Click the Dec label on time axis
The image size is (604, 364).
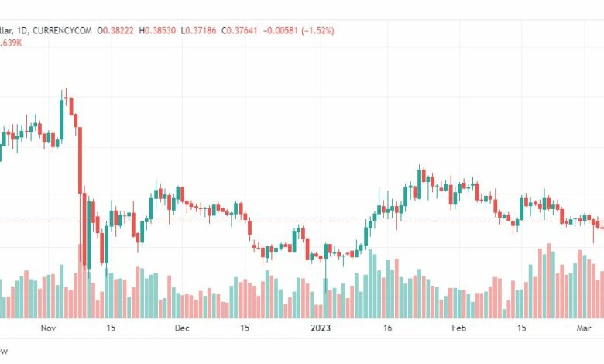182,328
